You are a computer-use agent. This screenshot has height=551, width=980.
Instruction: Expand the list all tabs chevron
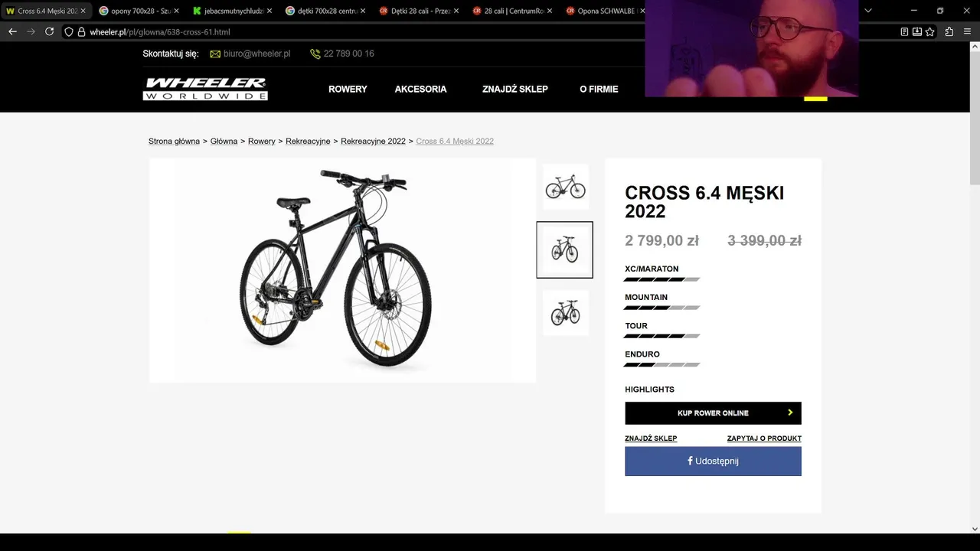tap(867, 11)
